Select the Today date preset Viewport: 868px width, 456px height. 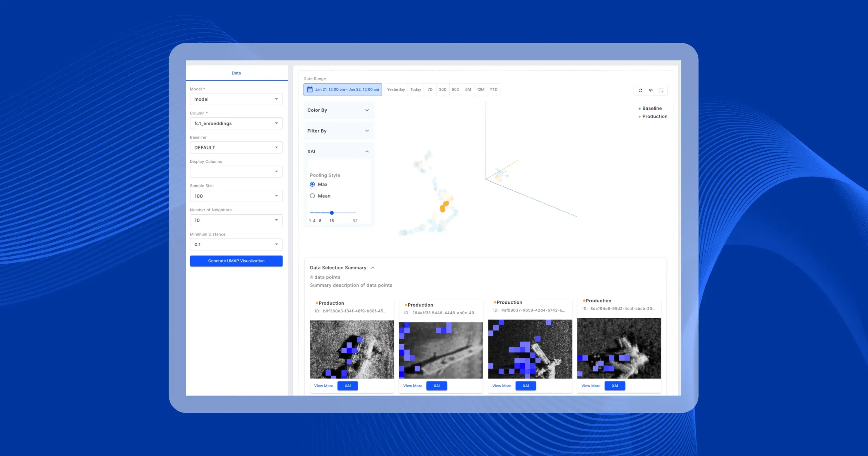(416, 89)
